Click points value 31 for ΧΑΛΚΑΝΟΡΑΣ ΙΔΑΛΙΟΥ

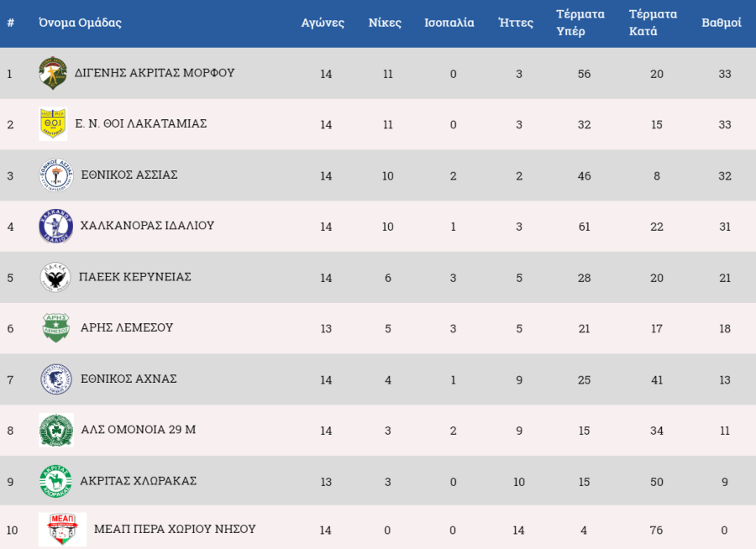[725, 227]
